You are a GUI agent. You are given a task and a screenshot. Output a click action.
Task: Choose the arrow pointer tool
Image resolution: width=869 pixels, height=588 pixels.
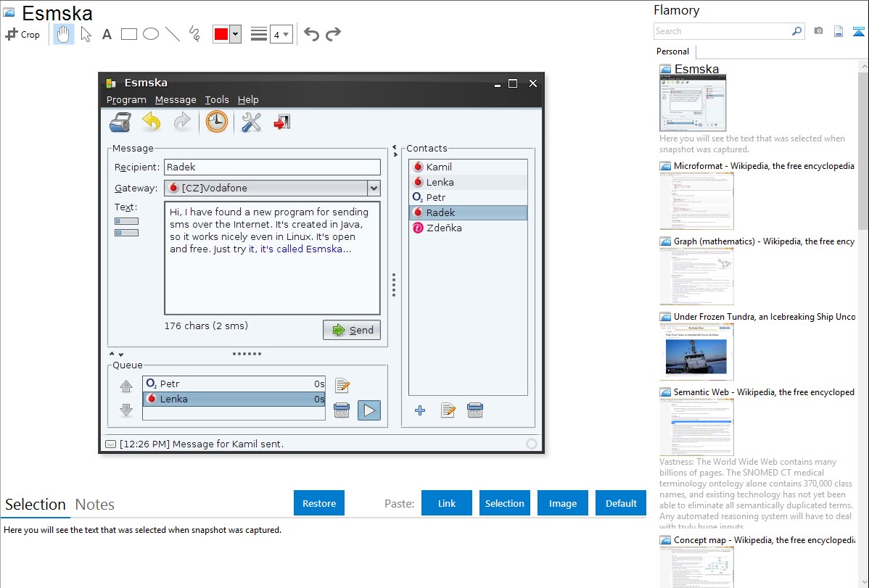pyautogui.click(x=86, y=34)
